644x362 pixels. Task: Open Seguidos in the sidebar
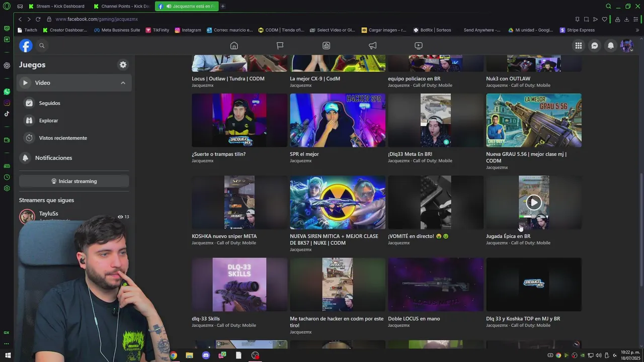[74, 103]
